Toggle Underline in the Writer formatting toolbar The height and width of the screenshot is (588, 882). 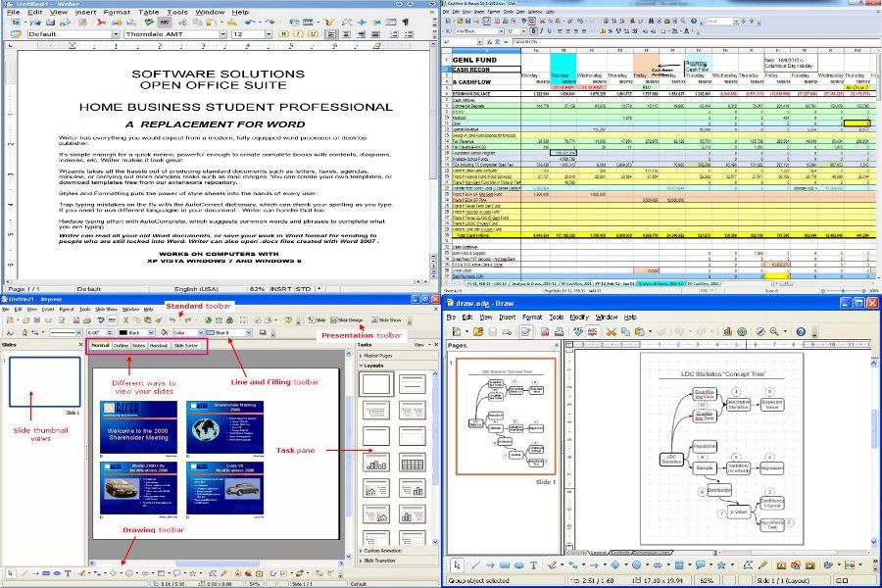(x=313, y=34)
